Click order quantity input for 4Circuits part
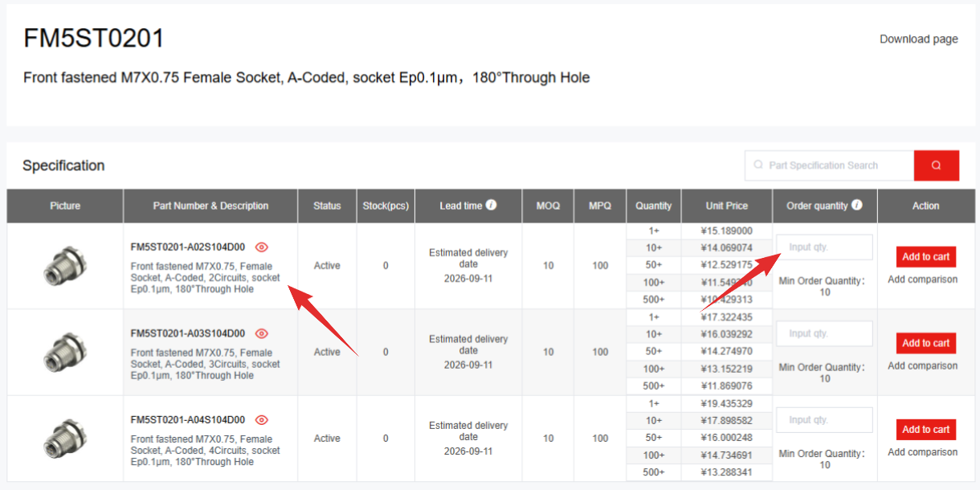Image resolution: width=980 pixels, height=490 pixels. [824, 420]
